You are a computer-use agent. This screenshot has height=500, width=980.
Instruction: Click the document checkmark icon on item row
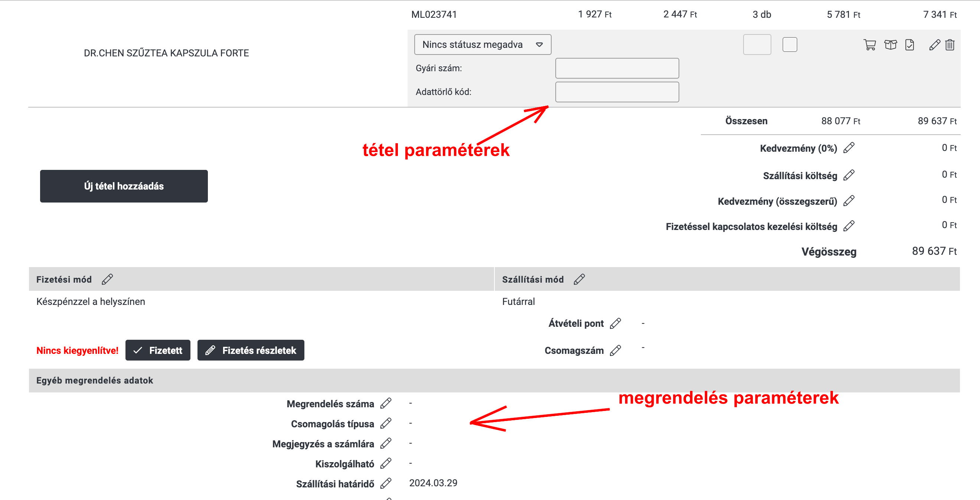909,45
